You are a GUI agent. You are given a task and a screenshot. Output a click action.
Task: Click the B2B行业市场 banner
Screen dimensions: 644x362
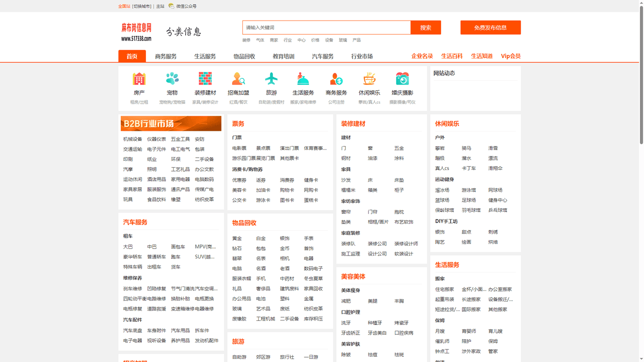click(x=171, y=123)
